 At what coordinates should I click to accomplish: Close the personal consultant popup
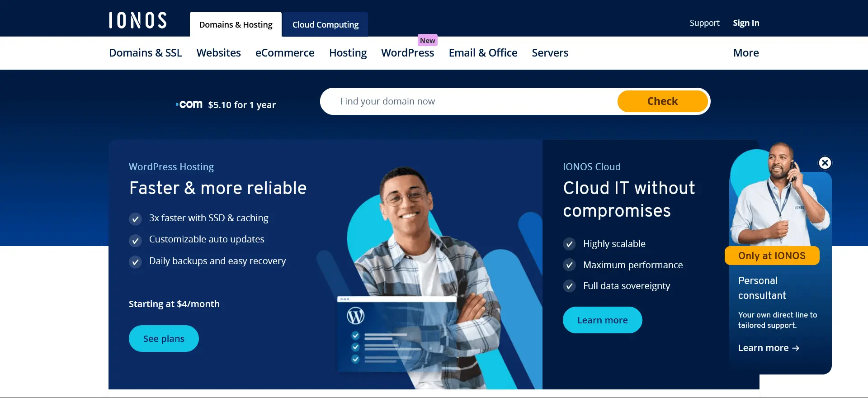tap(825, 163)
